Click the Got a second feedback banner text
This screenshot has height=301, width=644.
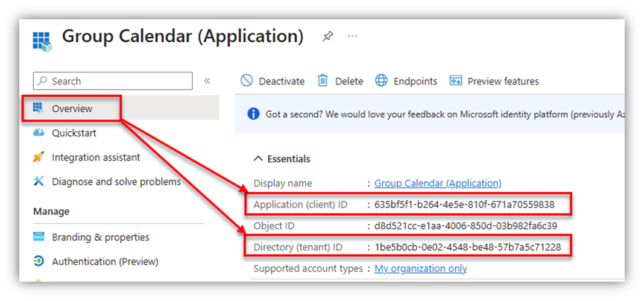[x=445, y=114]
